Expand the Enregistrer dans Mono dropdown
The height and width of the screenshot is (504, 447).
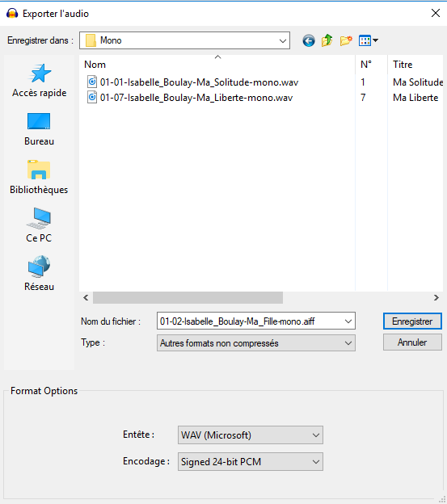283,40
